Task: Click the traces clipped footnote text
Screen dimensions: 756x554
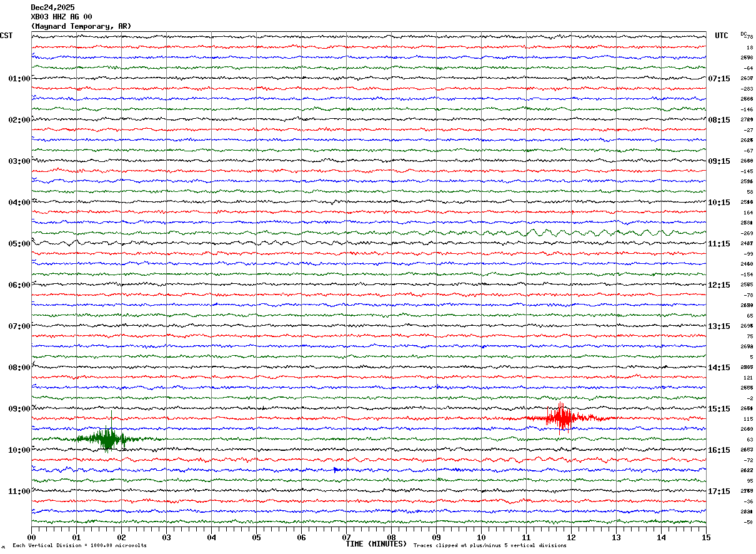Action: click(x=490, y=545)
